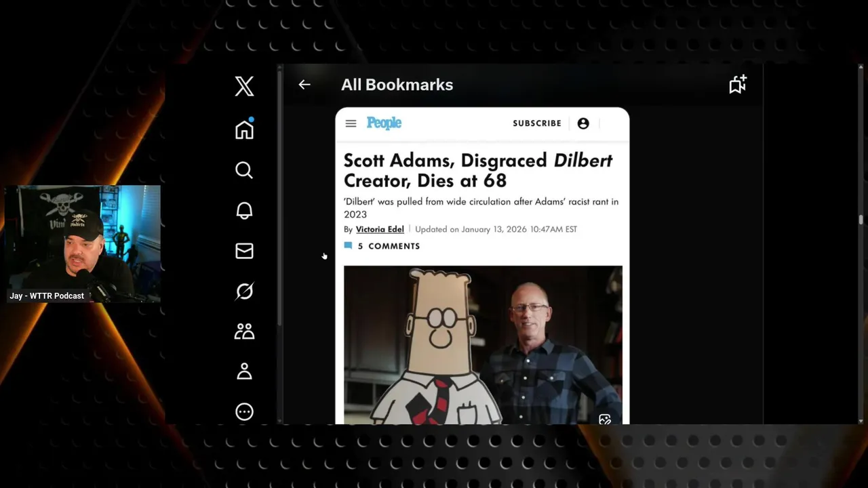Open the More circle icon in sidebar

244,411
